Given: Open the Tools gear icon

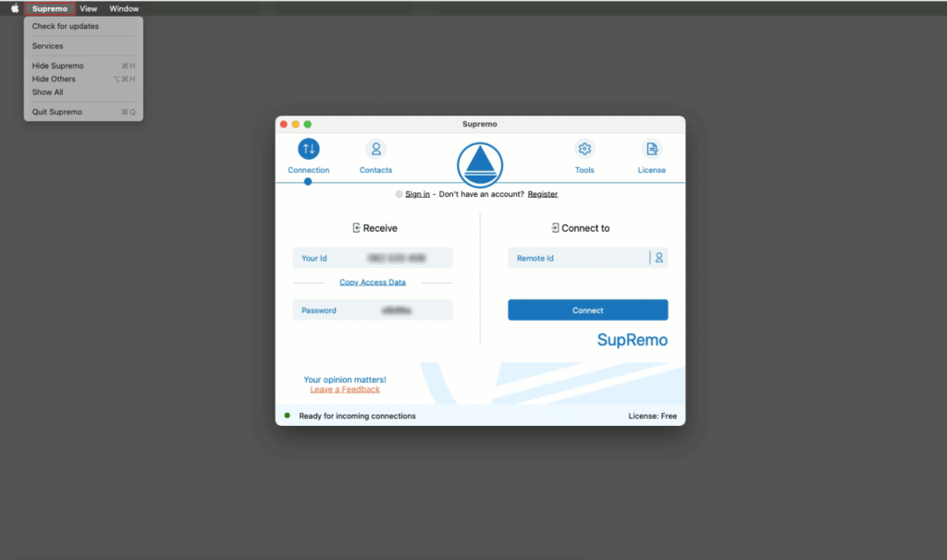Looking at the screenshot, I should pos(584,149).
